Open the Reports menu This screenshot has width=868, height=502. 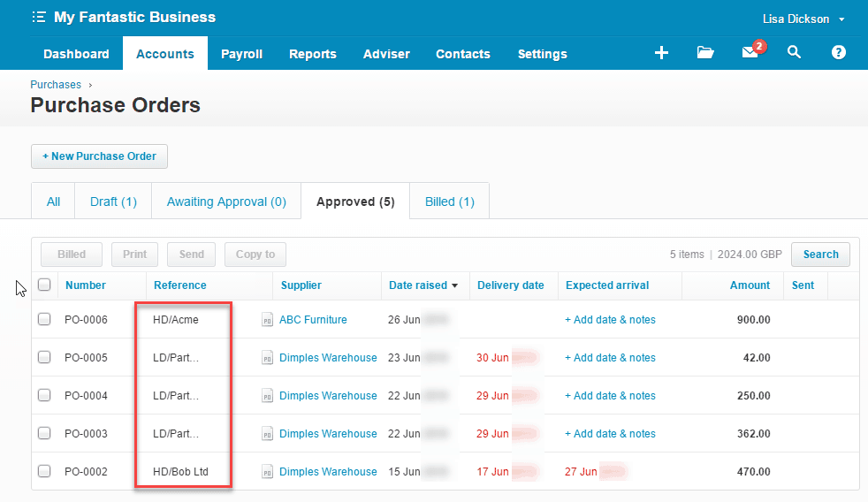313,54
